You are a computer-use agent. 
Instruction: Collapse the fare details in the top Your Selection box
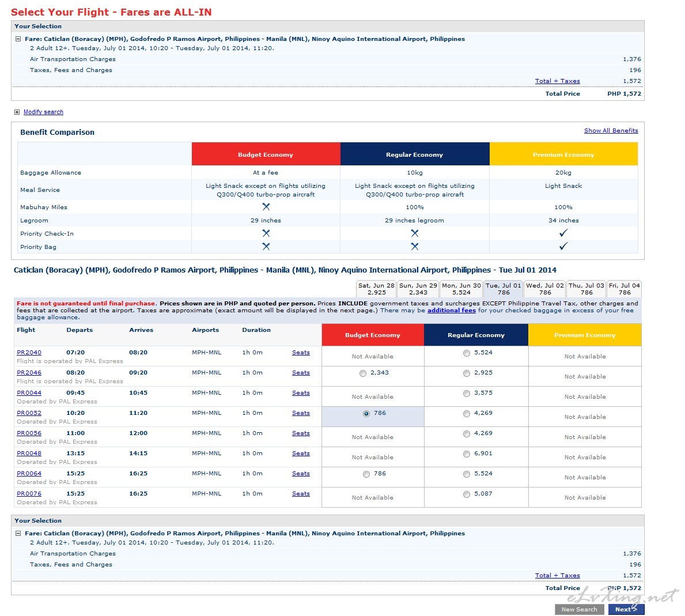[18, 39]
